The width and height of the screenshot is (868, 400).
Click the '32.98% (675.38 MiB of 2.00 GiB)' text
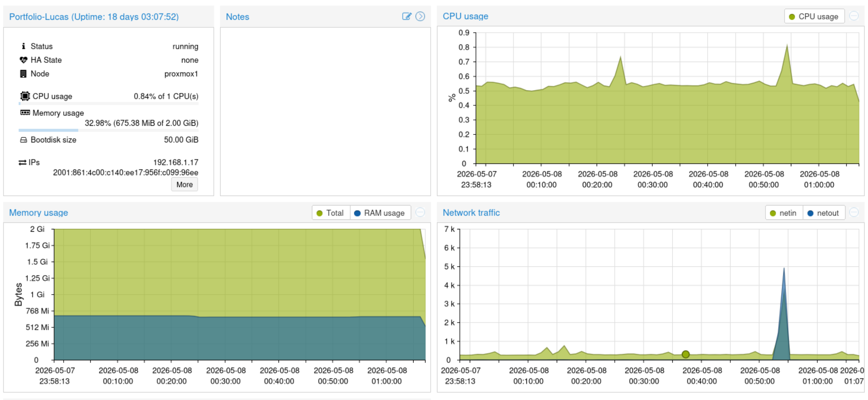[141, 123]
